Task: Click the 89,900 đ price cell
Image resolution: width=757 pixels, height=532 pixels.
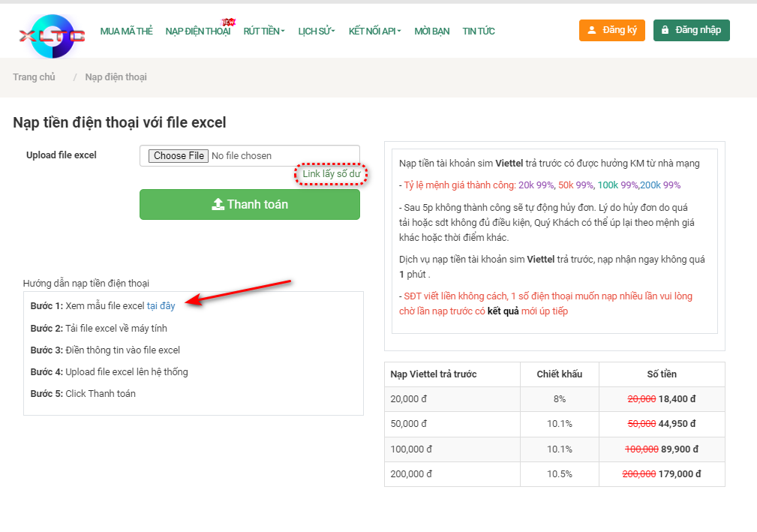Action: (x=662, y=449)
